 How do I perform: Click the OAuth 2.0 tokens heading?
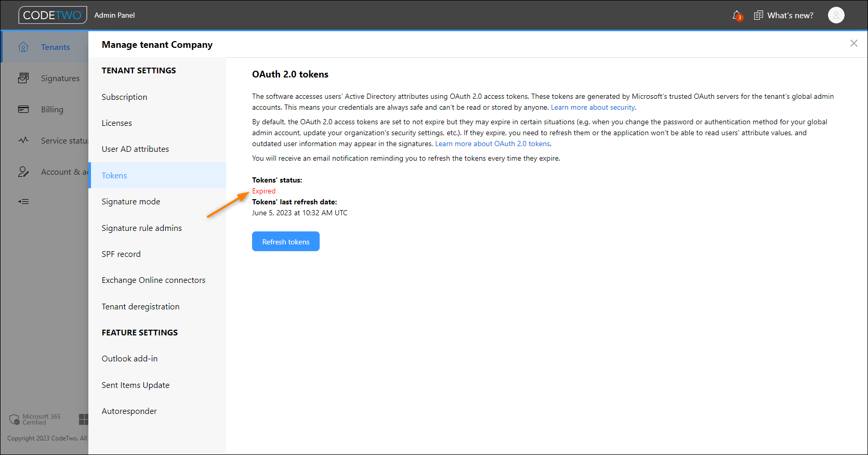pyautogui.click(x=290, y=74)
